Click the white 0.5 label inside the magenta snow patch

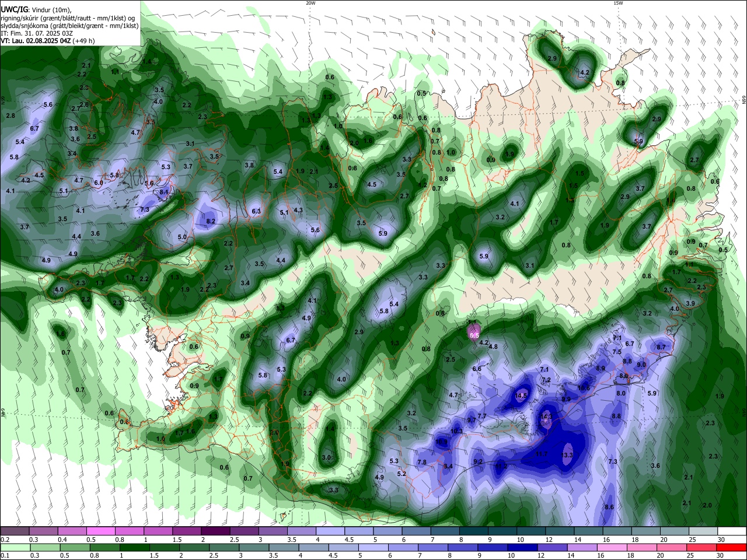pyautogui.click(x=474, y=335)
